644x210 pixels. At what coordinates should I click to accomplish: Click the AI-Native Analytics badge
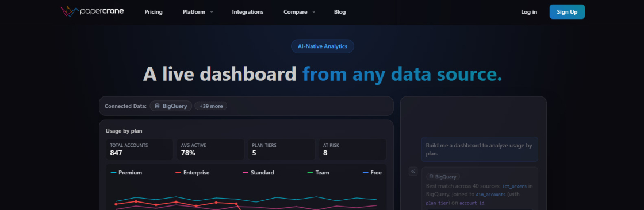tap(323, 46)
